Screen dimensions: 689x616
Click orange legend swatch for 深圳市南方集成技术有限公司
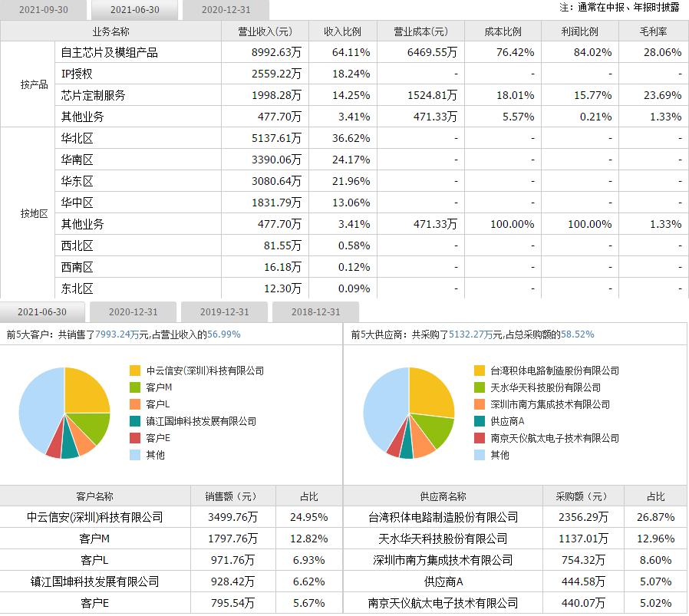tap(479, 405)
